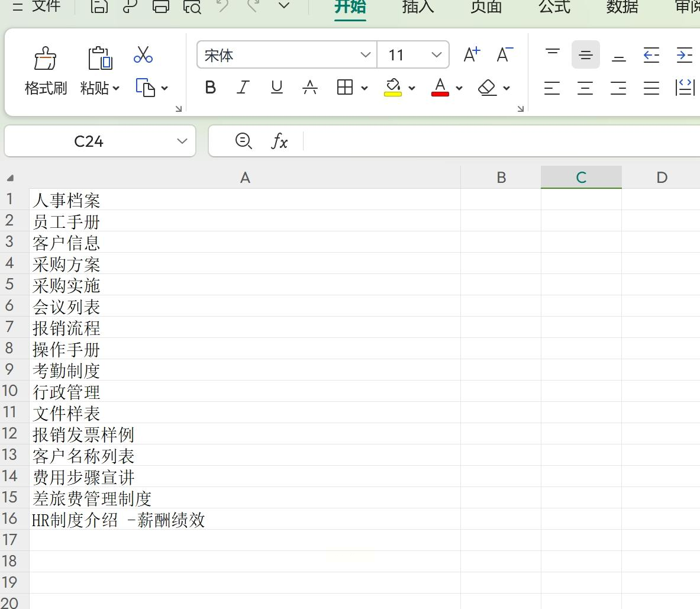Click the print preview icon
Viewport: 700px width, 609px height.
click(x=192, y=7)
